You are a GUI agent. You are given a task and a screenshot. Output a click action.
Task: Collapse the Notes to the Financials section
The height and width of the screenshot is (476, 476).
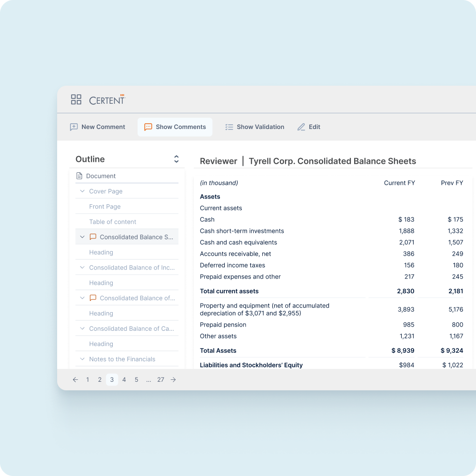(x=81, y=359)
